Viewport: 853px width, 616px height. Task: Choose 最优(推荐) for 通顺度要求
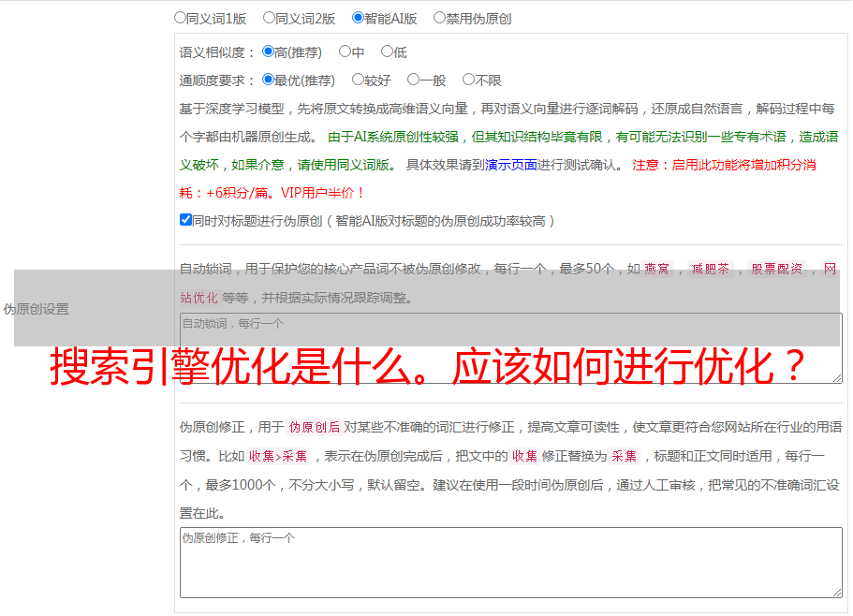(x=268, y=80)
